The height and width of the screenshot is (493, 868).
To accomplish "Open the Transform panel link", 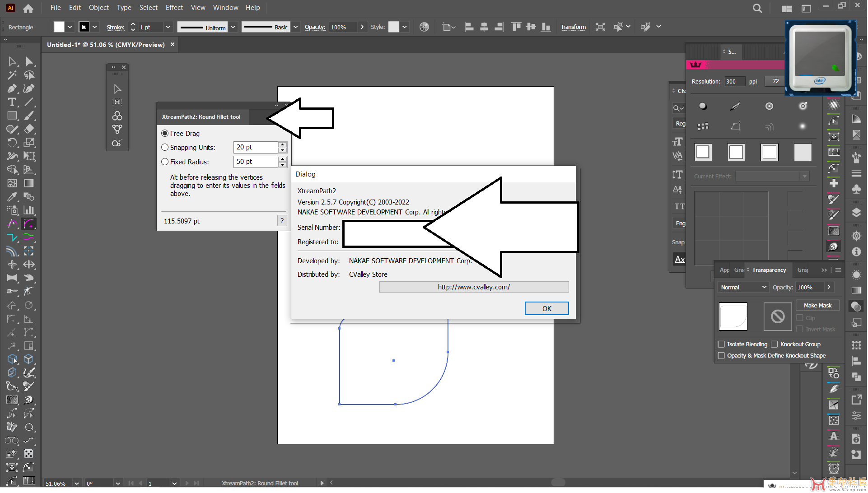I will [573, 27].
